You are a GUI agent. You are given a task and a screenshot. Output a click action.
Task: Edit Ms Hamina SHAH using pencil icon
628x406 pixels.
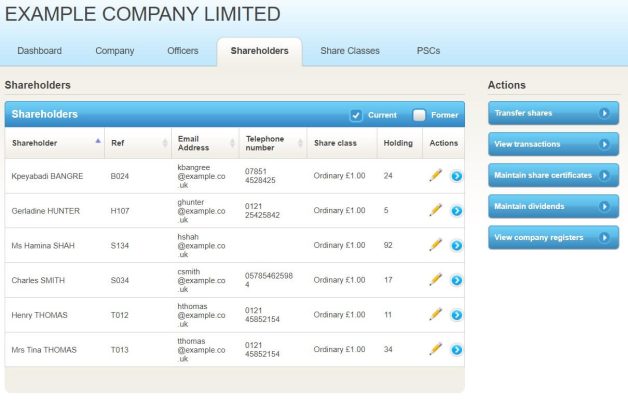point(435,245)
